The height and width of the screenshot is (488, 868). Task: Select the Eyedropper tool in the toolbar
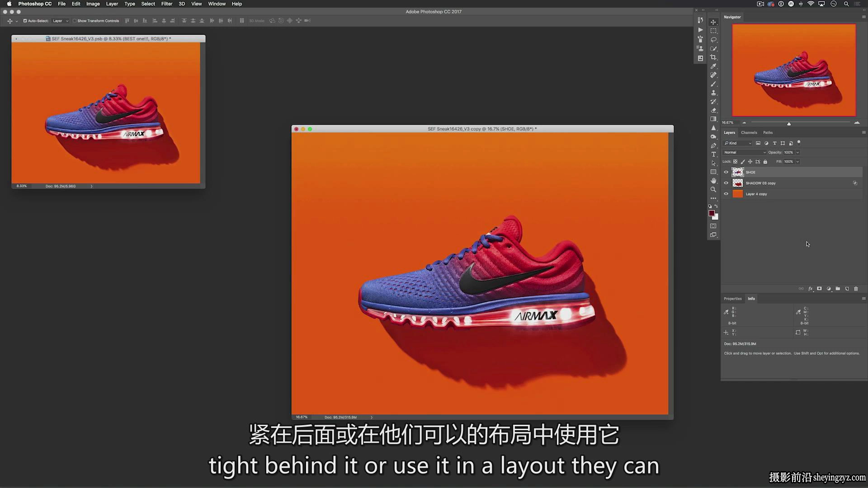pyautogui.click(x=713, y=66)
